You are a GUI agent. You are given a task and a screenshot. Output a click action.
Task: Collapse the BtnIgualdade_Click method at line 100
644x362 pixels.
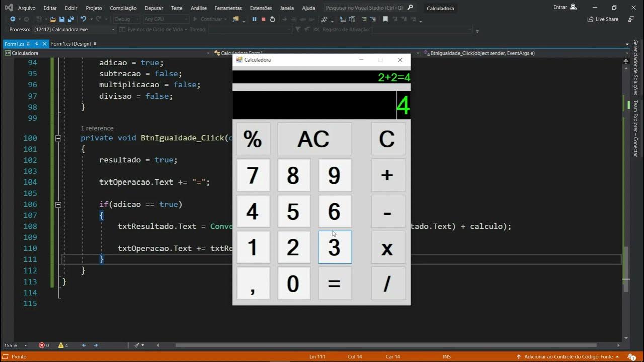tap(58, 138)
